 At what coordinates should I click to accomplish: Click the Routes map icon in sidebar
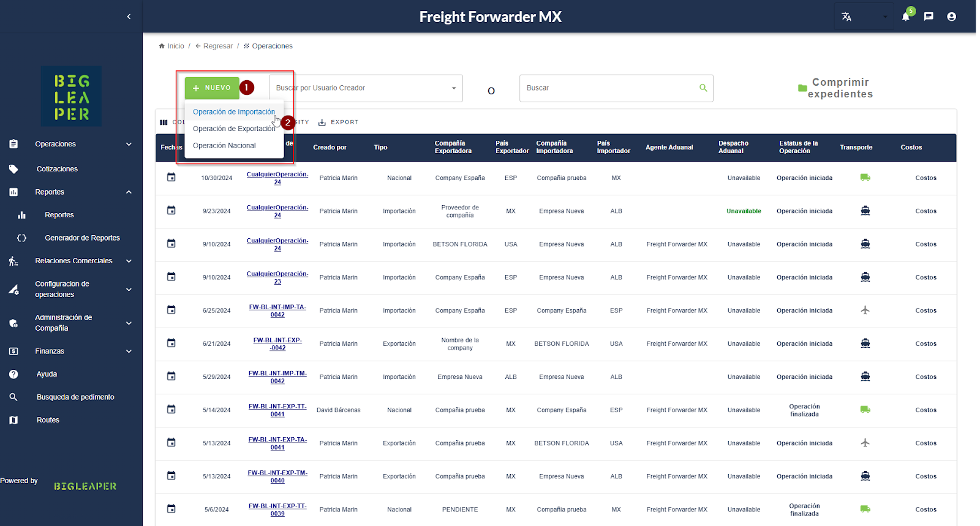coord(13,420)
